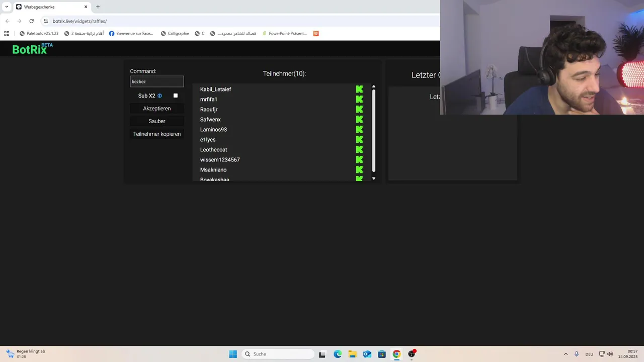The height and width of the screenshot is (362, 644).
Task: Click the Command input field
Action: tap(157, 81)
